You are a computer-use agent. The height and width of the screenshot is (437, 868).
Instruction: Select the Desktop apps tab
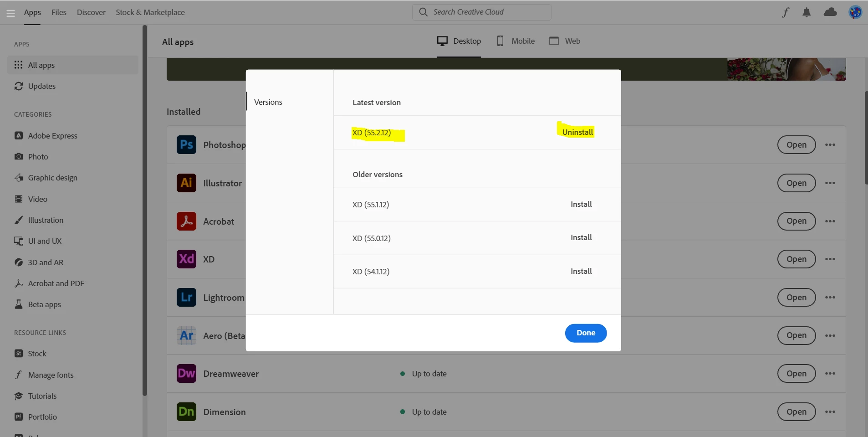pos(459,41)
